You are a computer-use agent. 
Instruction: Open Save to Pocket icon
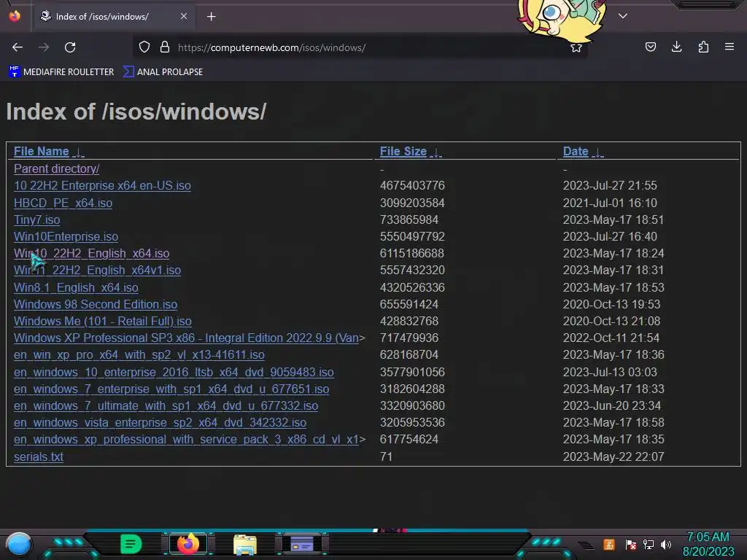650,47
